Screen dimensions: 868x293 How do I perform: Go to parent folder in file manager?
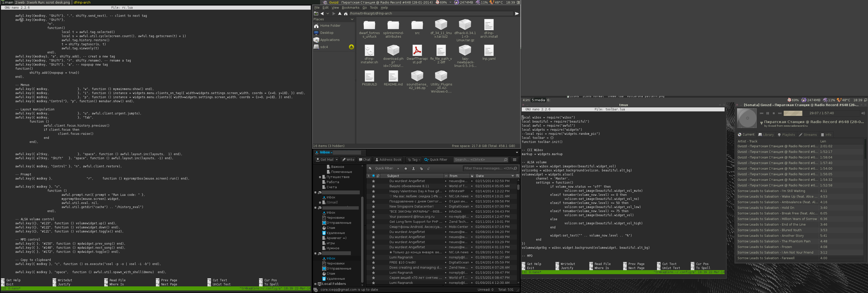[340, 14]
